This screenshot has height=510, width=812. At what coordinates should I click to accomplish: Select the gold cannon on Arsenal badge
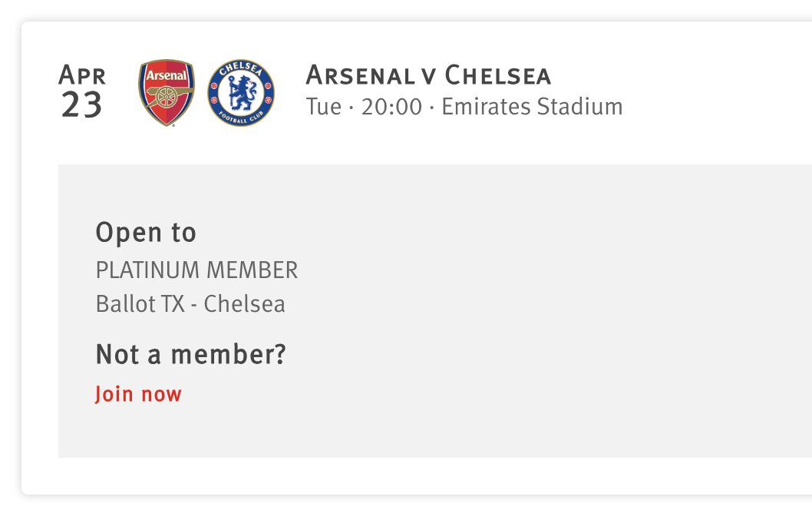[x=168, y=96]
